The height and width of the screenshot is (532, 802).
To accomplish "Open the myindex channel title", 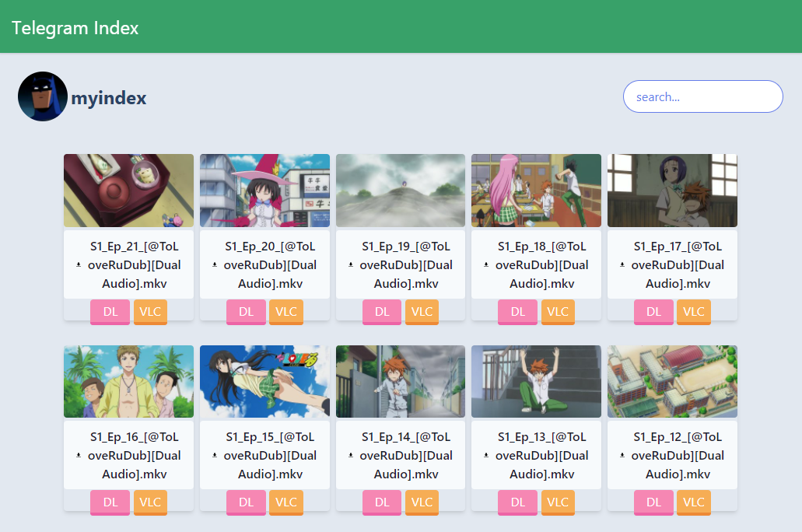I will point(108,97).
